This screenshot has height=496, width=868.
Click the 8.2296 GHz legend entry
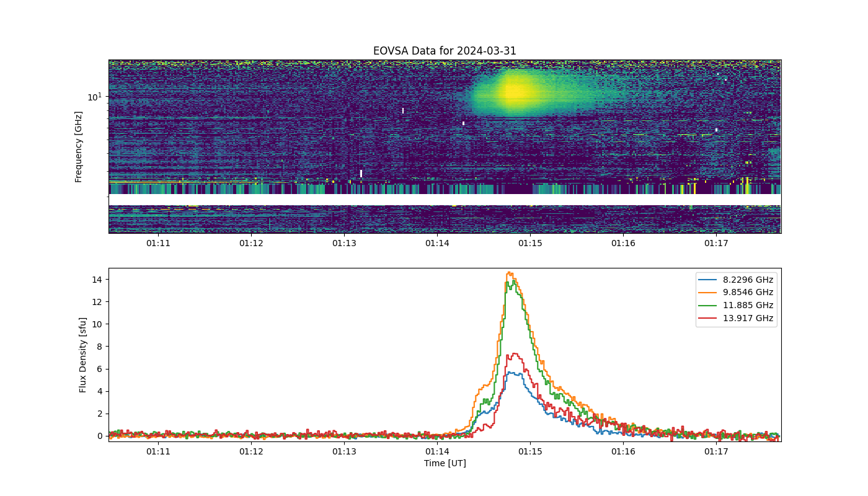coord(736,280)
